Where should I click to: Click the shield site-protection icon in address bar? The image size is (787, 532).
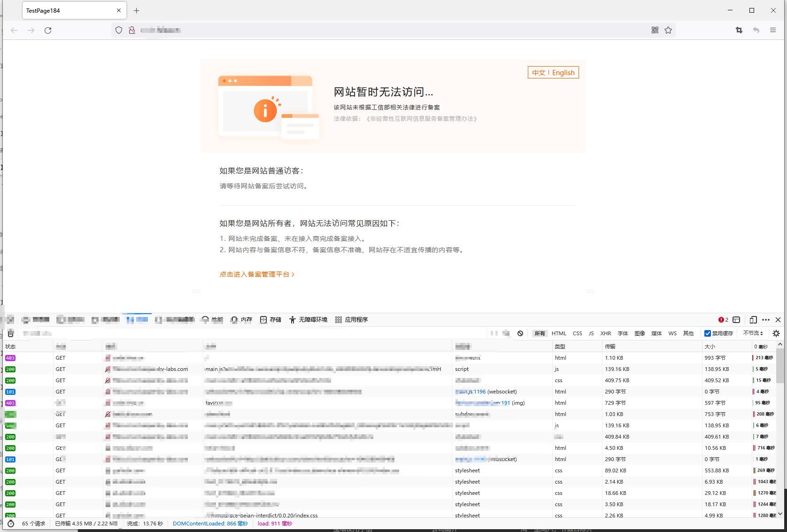tap(118, 30)
